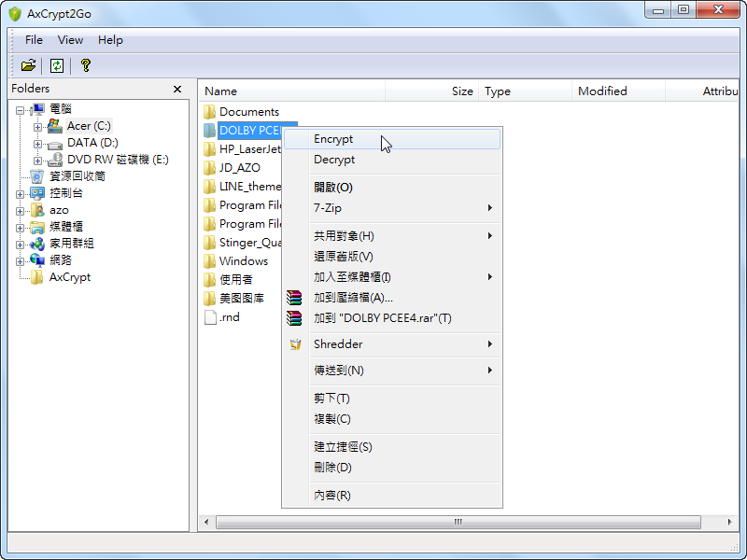Screen dimensions: 747x560
Task: Open the 加入至媒體櫃(I) submenu arrow
Action: point(489,276)
